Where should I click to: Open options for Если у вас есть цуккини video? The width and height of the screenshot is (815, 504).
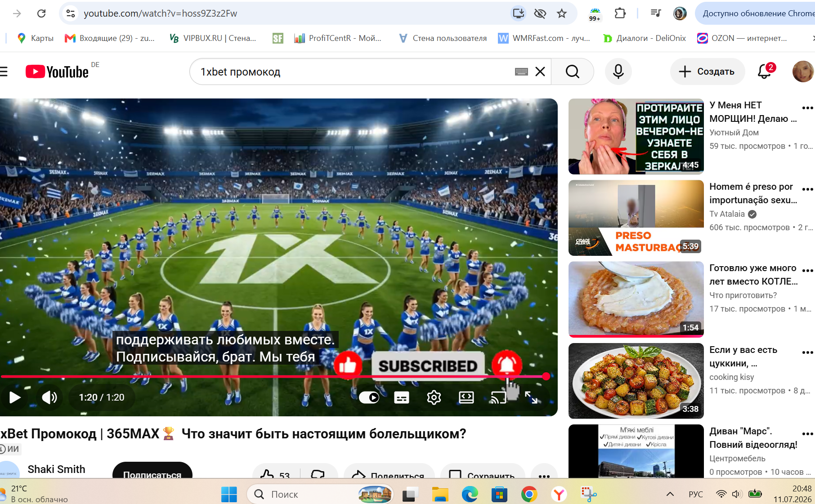click(807, 352)
